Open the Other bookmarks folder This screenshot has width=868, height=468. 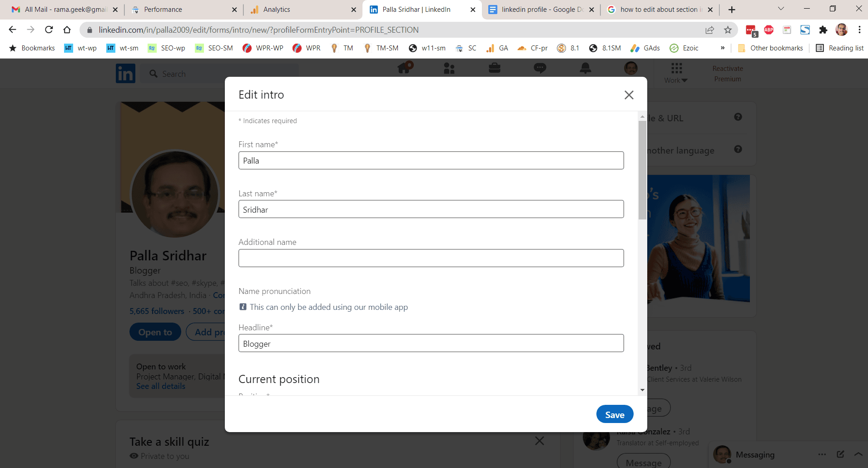(770, 48)
